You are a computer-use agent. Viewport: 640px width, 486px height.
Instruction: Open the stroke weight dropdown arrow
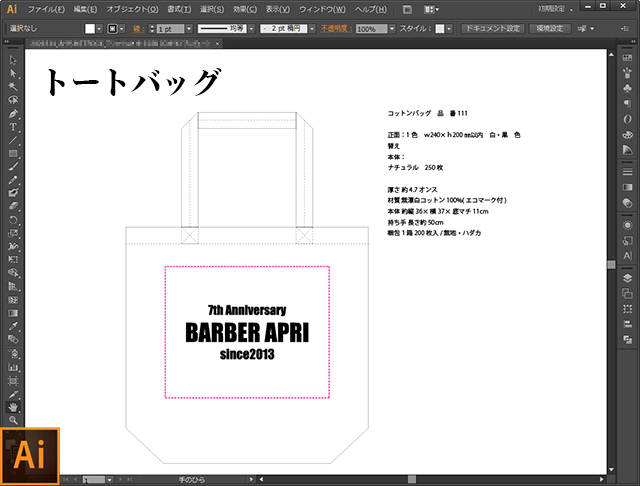coord(189,29)
